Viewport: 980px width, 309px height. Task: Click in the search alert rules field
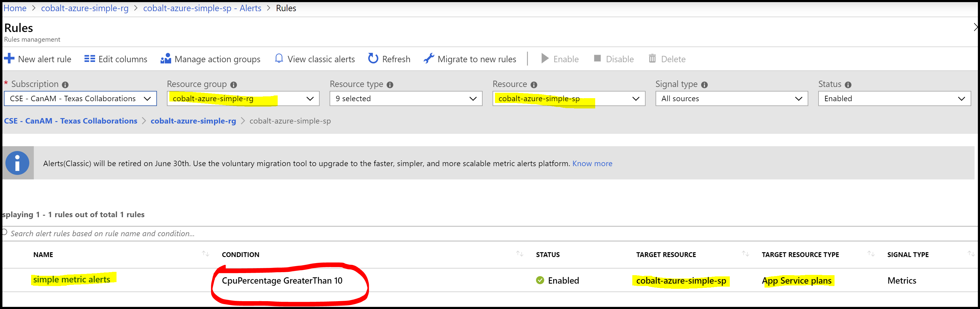point(490,233)
